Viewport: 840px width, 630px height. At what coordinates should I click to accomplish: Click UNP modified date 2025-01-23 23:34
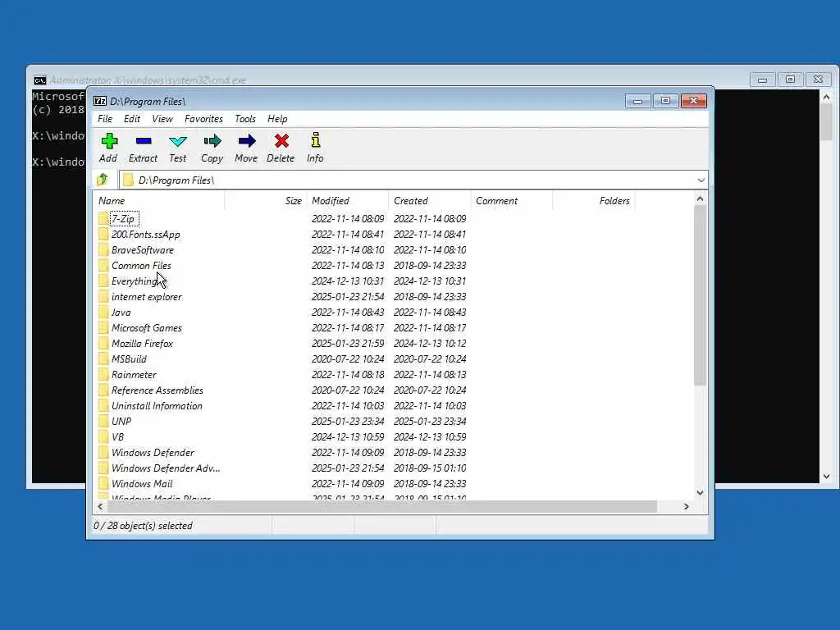coord(348,421)
